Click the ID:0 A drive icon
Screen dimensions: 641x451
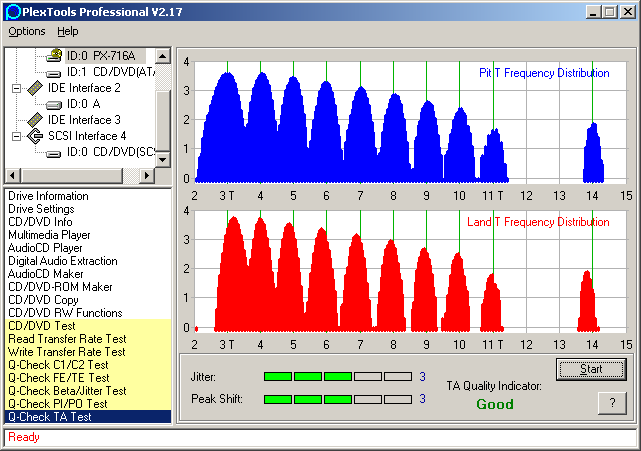click(x=53, y=104)
